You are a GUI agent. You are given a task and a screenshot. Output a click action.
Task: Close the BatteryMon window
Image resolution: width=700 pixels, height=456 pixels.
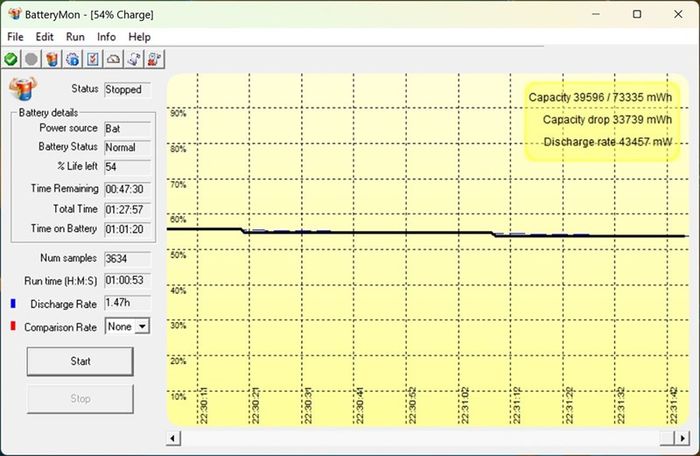point(678,14)
